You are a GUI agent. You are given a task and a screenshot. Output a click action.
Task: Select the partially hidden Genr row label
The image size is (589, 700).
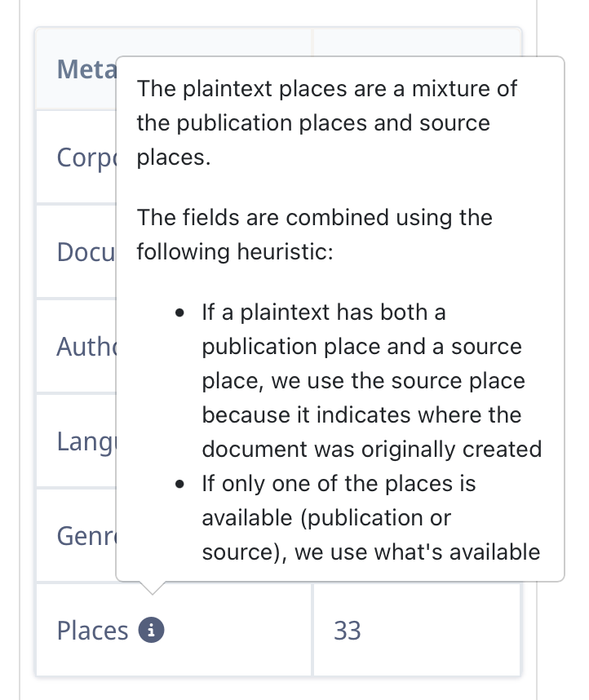tap(86, 536)
